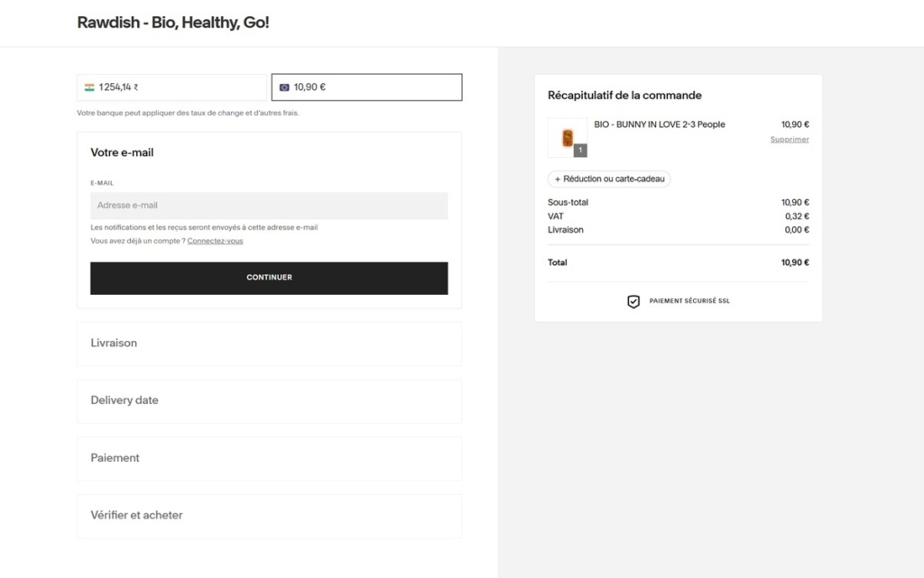Expand the Paiement section
This screenshot has width=924, height=578.
pyautogui.click(x=269, y=458)
